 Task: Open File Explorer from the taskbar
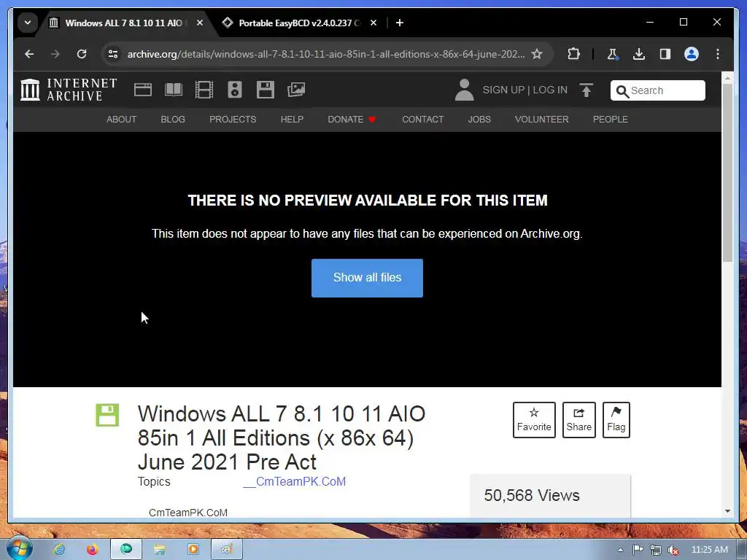(x=160, y=549)
